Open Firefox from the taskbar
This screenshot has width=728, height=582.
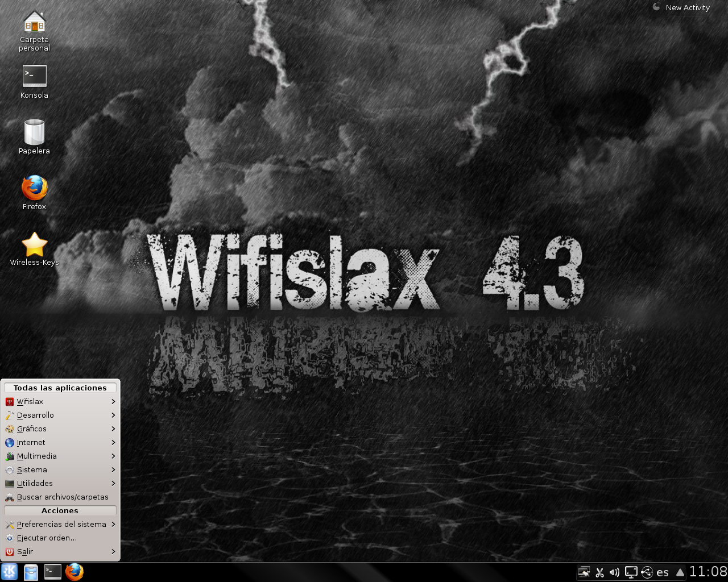click(74, 572)
